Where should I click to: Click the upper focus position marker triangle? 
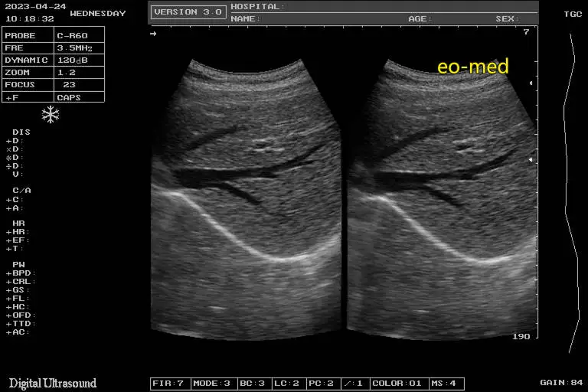(x=531, y=83)
